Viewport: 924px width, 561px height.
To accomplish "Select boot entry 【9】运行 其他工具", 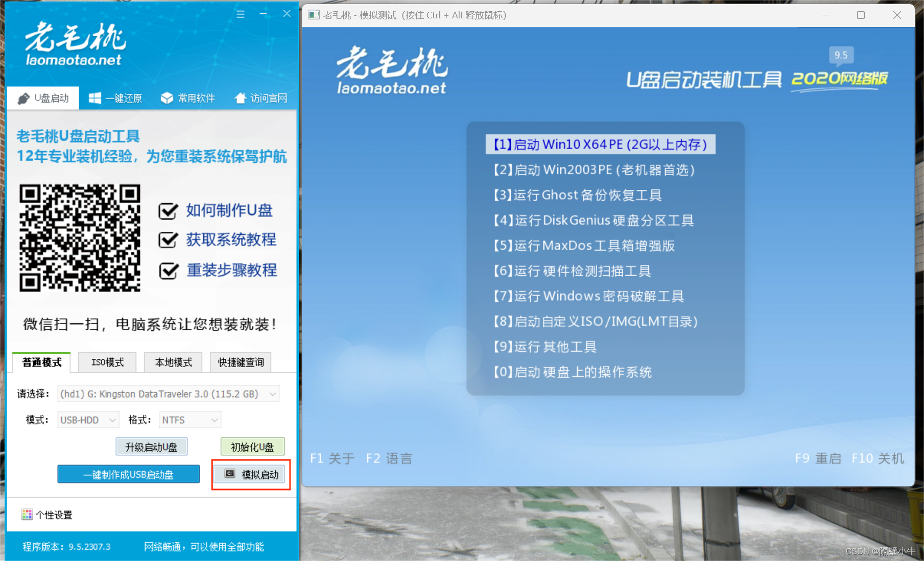I will [544, 347].
